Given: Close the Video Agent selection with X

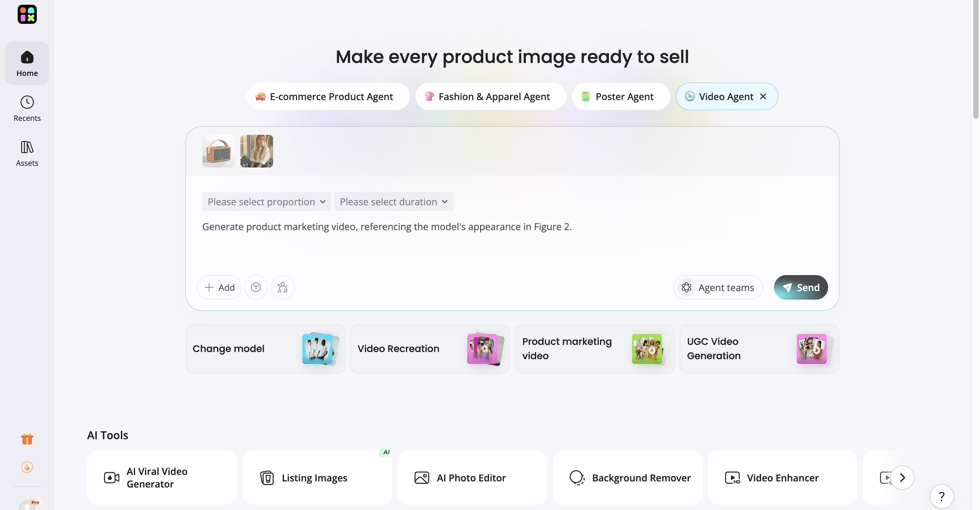Looking at the screenshot, I should coord(763,97).
